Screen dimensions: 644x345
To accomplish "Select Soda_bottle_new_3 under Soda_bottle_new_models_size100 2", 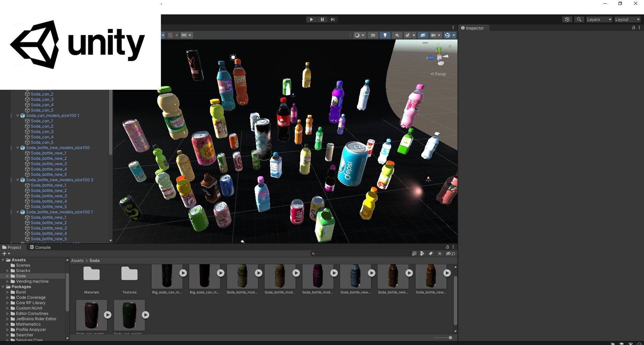I will (49, 196).
